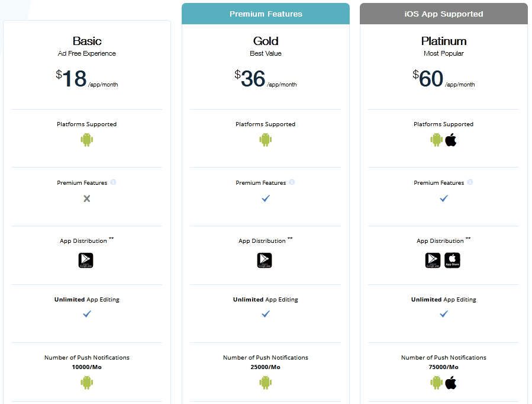Click the Android icon under Basic Platforms Supported

click(87, 140)
